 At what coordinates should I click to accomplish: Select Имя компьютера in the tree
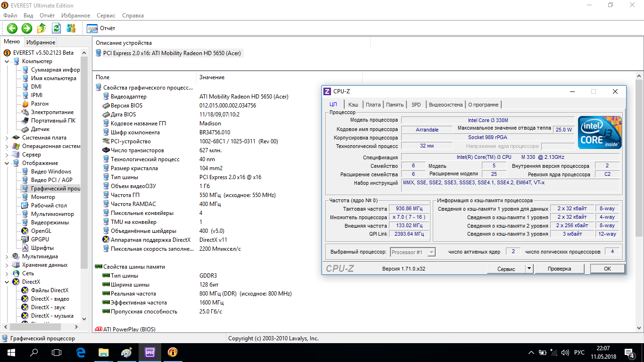click(49, 78)
